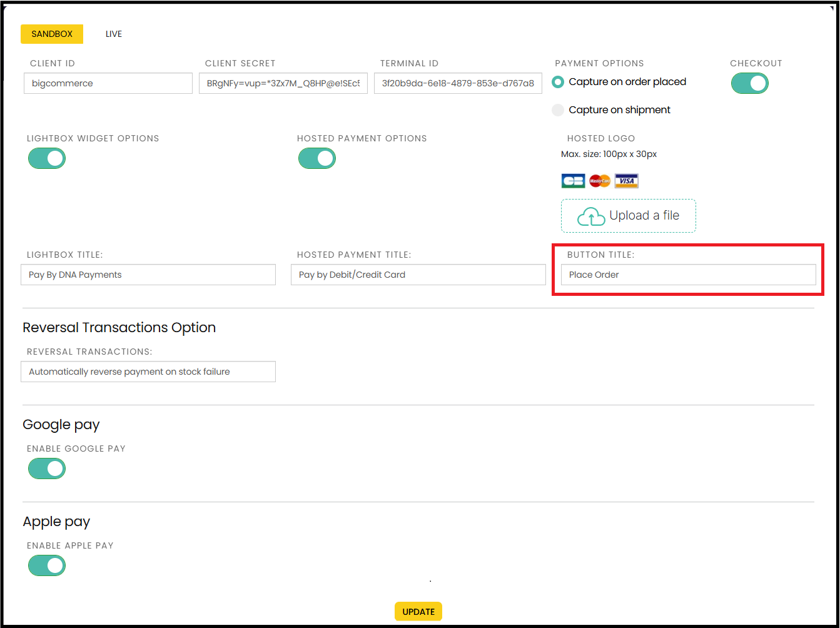Toggle the Hosted Payment Options switch
Image resolution: width=840 pixels, height=628 pixels.
[316, 158]
